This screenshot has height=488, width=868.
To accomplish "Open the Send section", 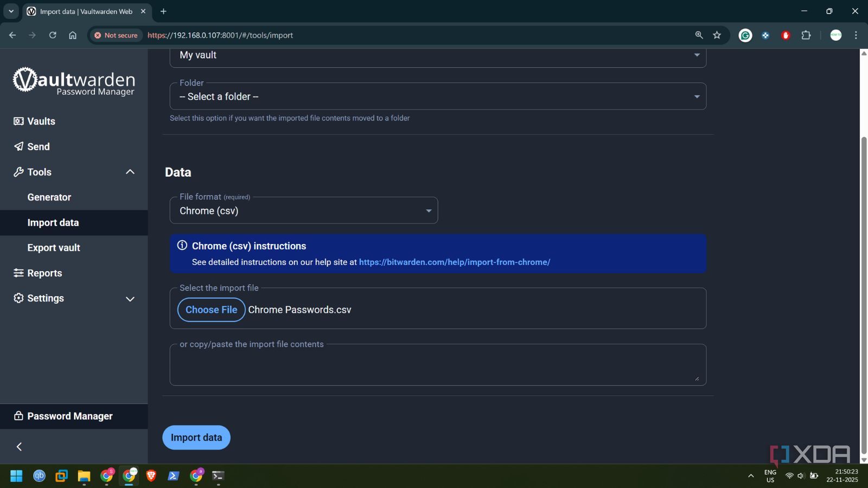I will click(31, 147).
